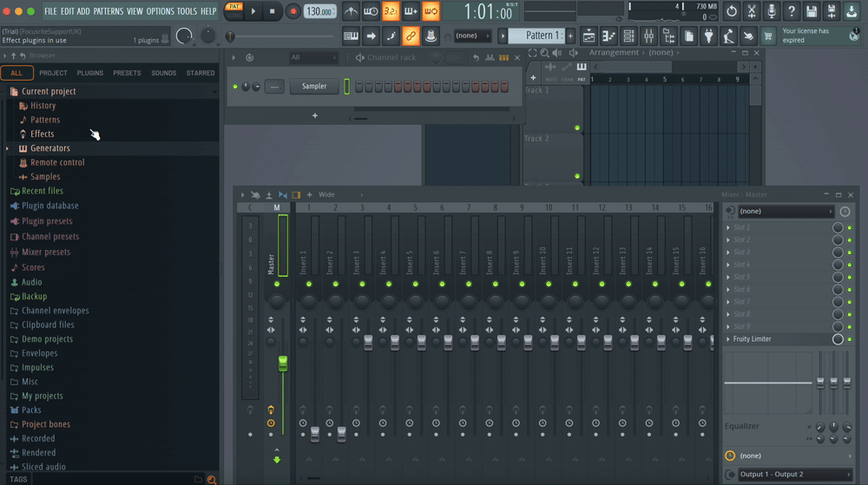The height and width of the screenshot is (485, 868).
Task: Start playback with play button
Action: (x=253, y=11)
